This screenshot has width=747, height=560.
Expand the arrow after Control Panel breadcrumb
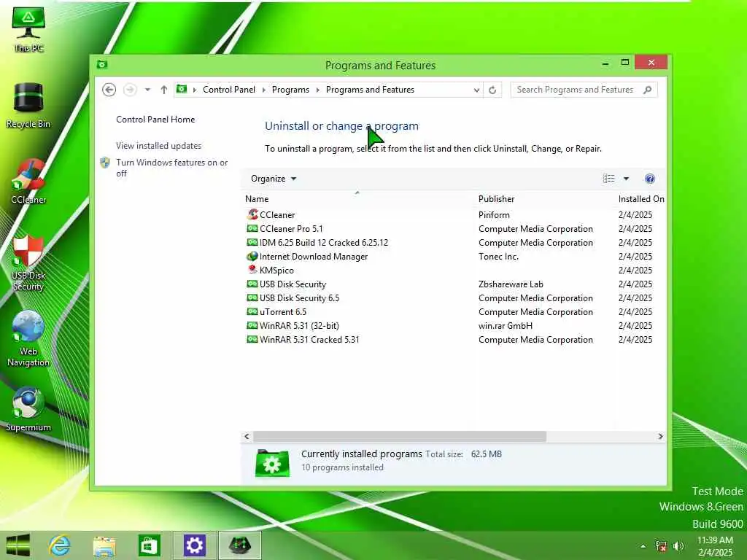click(x=263, y=90)
